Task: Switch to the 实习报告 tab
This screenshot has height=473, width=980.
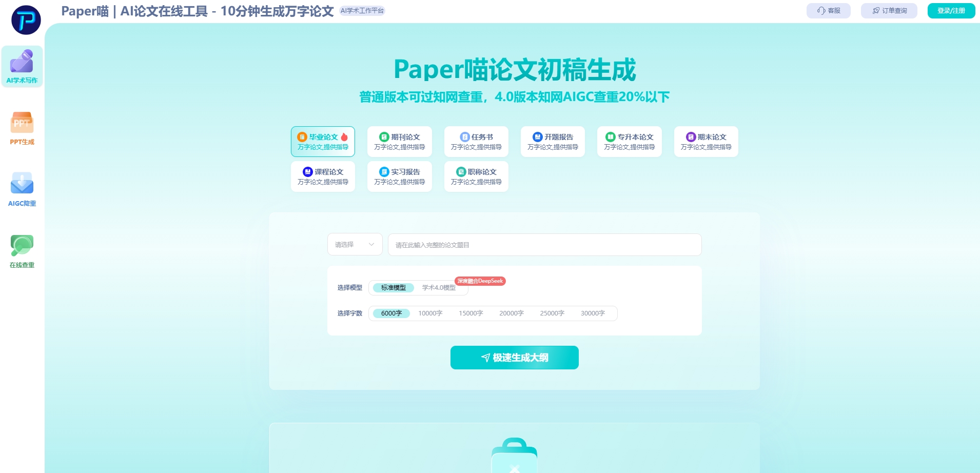Action: pos(400,176)
